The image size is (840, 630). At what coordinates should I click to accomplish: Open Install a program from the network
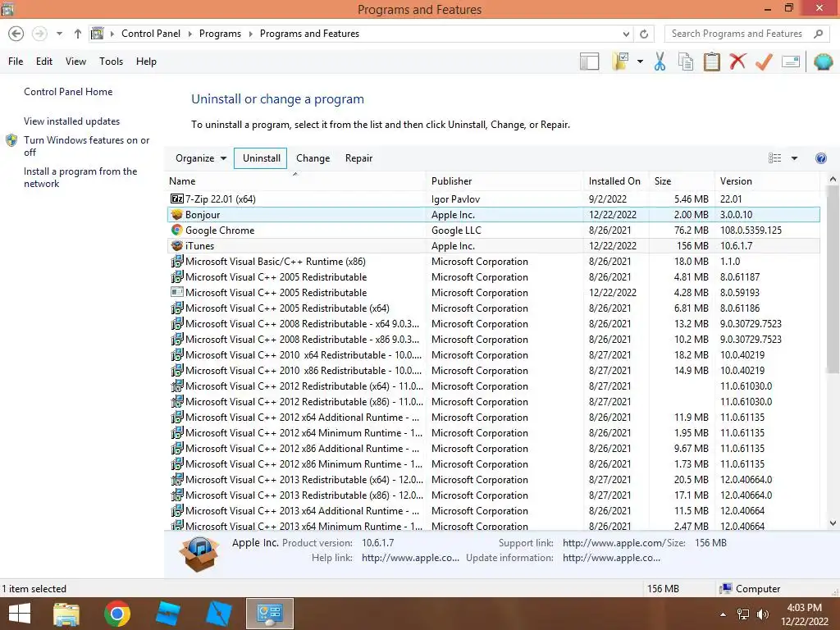(x=80, y=177)
